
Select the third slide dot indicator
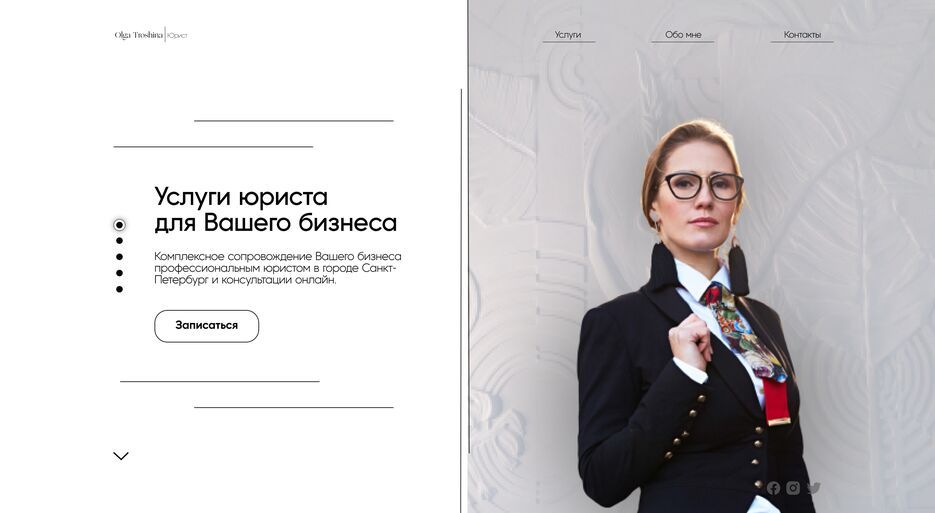click(119, 257)
